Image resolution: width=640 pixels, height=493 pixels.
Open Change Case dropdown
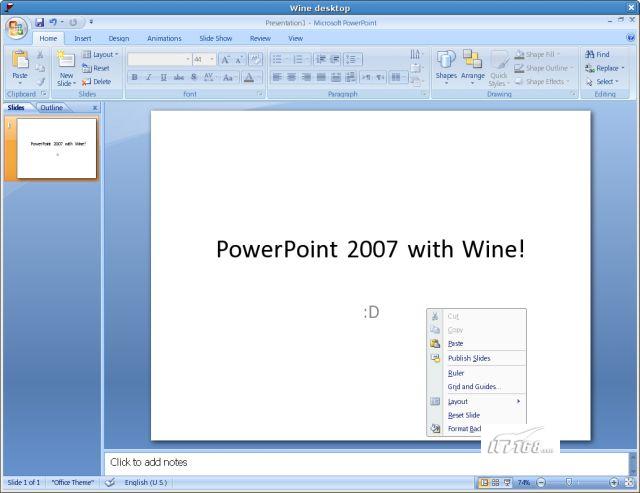coord(229,77)
